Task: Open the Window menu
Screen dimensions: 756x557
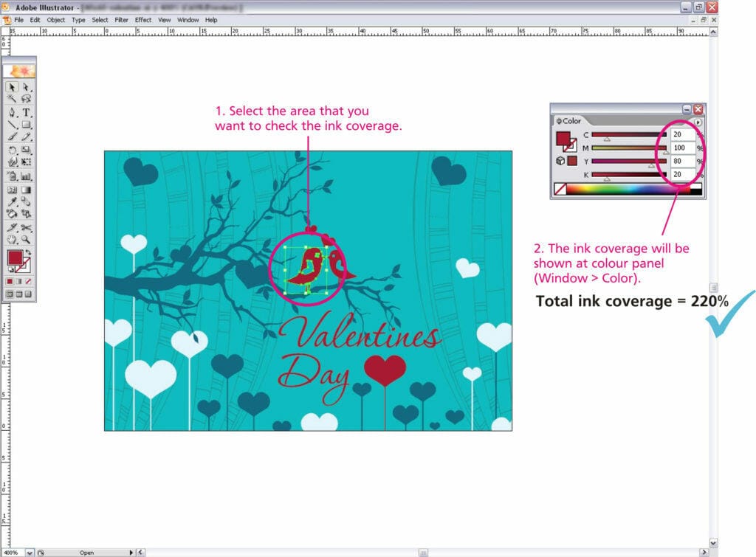Action: (188, 20)
